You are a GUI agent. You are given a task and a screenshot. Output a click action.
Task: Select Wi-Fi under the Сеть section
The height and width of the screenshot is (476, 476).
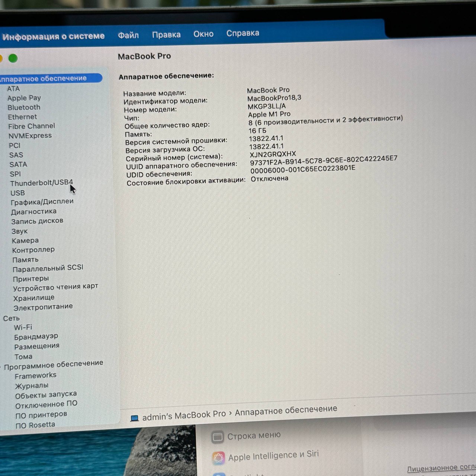pyautogui.click(x=23, y=328)
